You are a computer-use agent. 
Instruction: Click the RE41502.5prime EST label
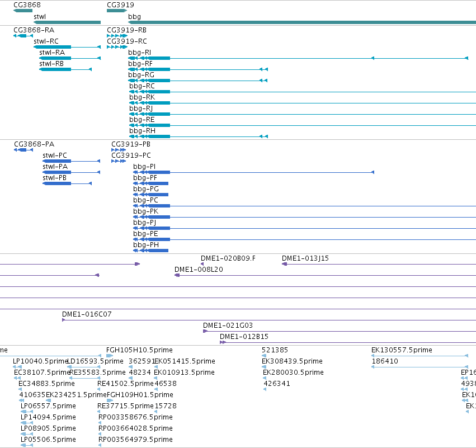coord(125,384)
